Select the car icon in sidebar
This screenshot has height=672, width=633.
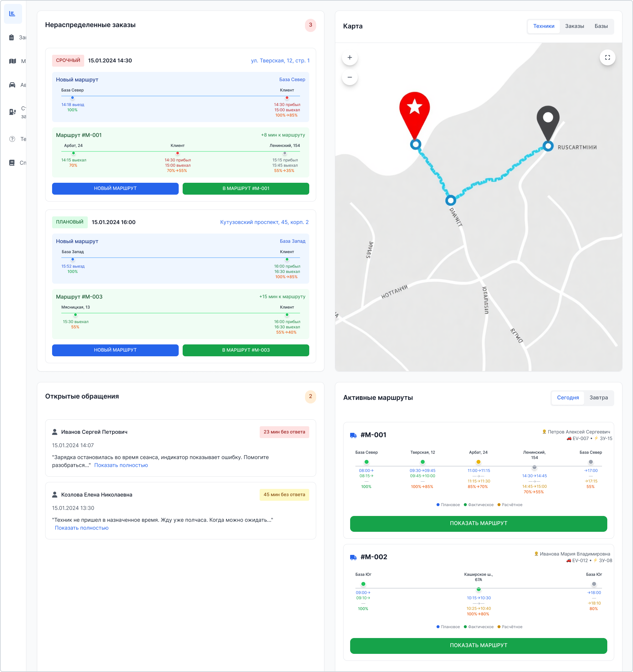12,85
